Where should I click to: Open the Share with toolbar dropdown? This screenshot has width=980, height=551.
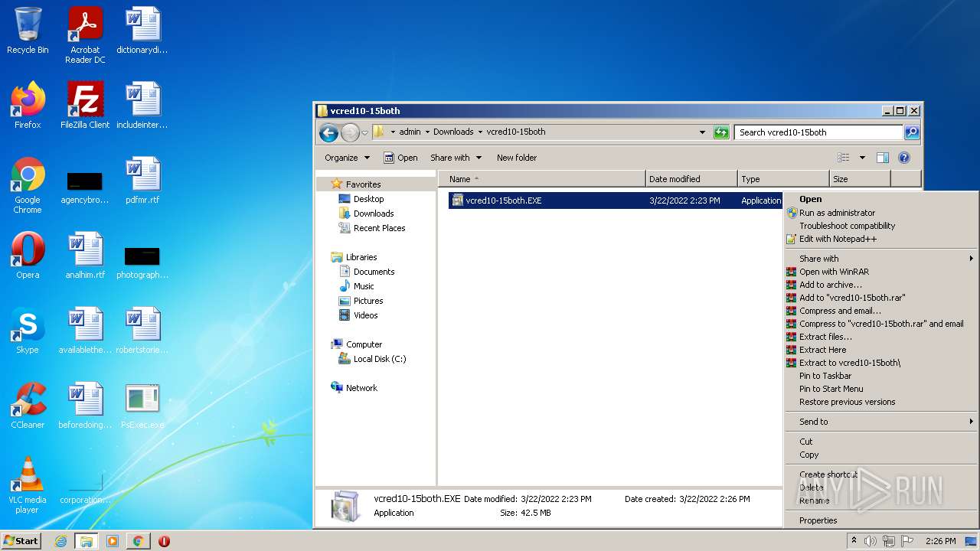point(456,158)
